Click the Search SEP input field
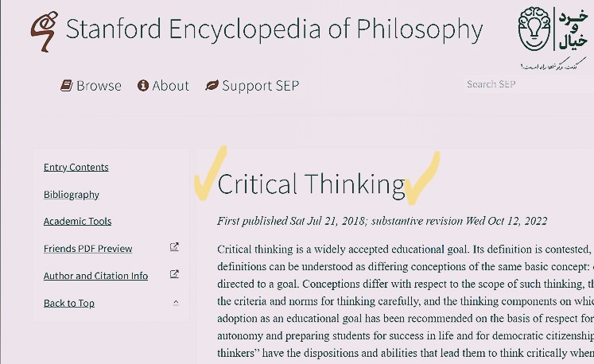Viewport: 594px width, 364px height. [x=525, y=84]
